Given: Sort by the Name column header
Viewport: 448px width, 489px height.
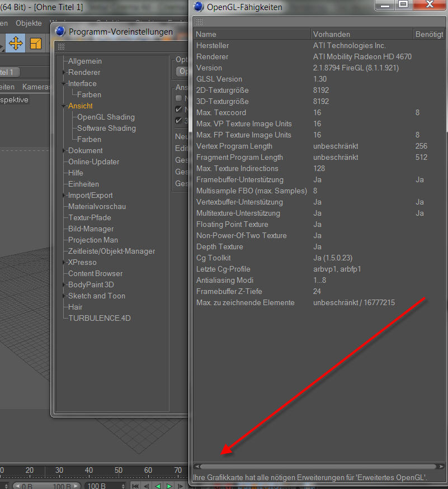Looking at the screenshot, I should (252, 34).
